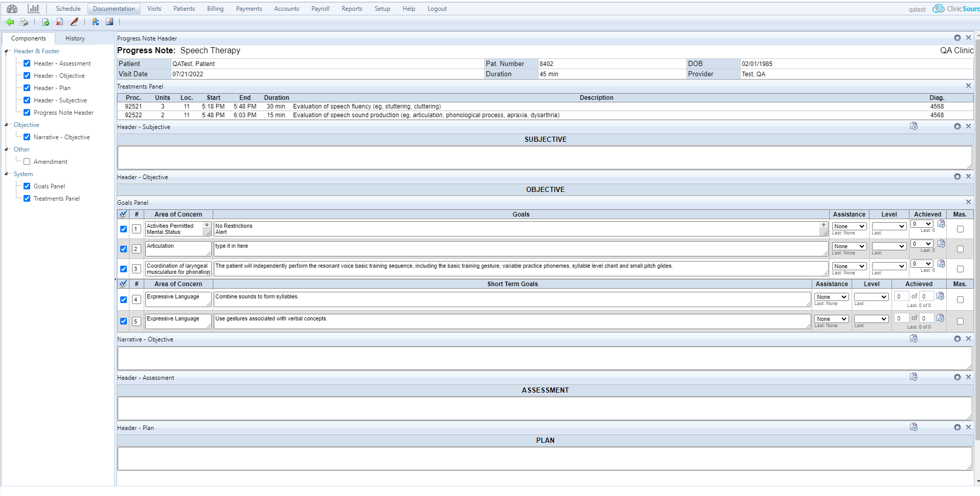Click the document-with-red-X toolbar icon
This screenshot has height=496, width=980.
coord(60,22)
